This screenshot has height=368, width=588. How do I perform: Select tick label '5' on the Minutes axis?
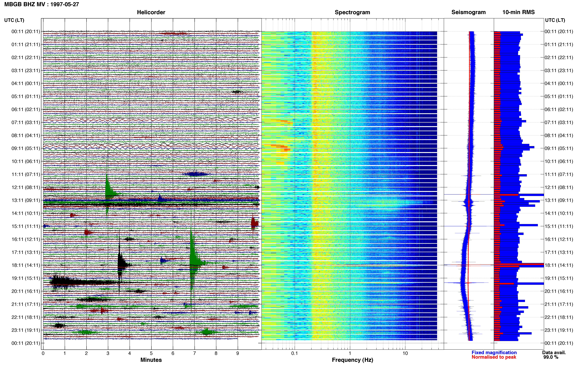151,353
